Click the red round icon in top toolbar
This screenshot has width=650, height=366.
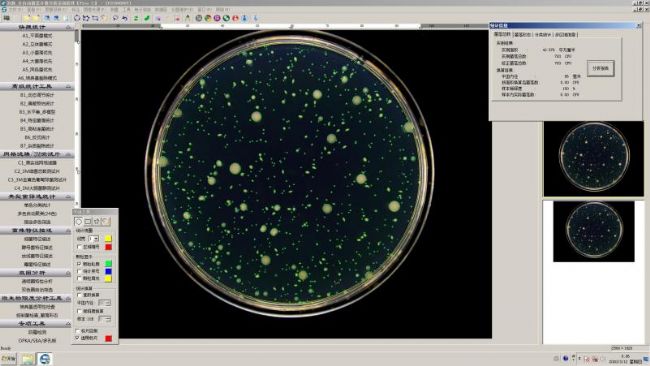(235, 18)
